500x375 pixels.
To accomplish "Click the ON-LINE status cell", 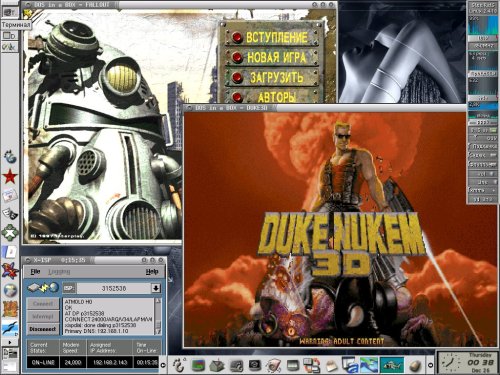I will (x=43, y=362).
